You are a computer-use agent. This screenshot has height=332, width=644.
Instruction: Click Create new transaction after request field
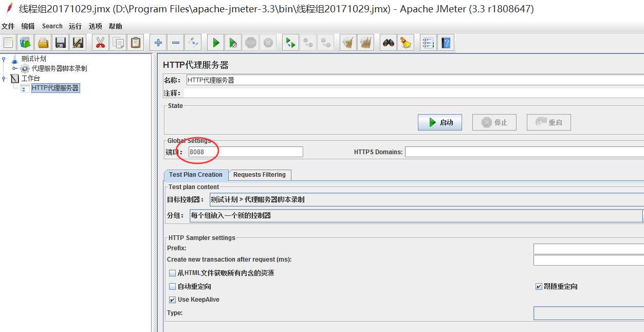tap(588, 260)
